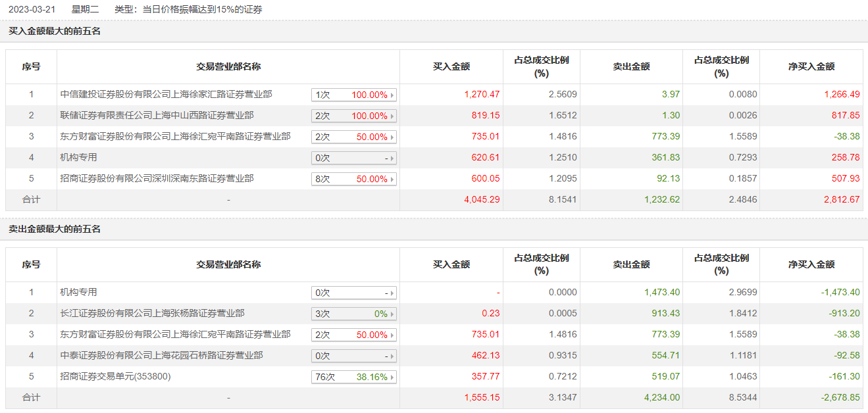This screenshot has height=413, width=868.
Task: Select the sell amount 1,473.40
Action: coord(662,293)
